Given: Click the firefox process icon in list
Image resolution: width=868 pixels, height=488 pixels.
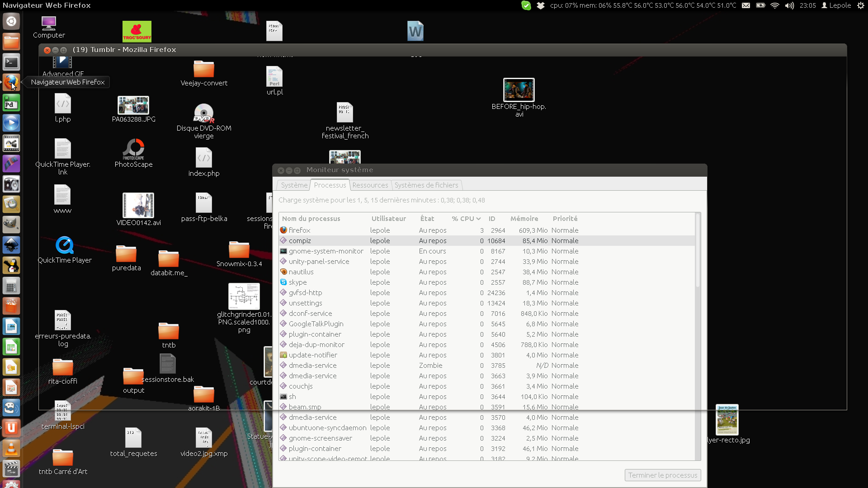Looking at the screenshot, I should 283,230.
